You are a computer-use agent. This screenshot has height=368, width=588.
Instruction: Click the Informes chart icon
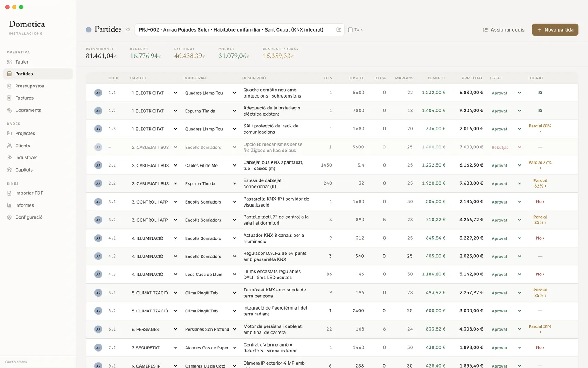[9, 205]
